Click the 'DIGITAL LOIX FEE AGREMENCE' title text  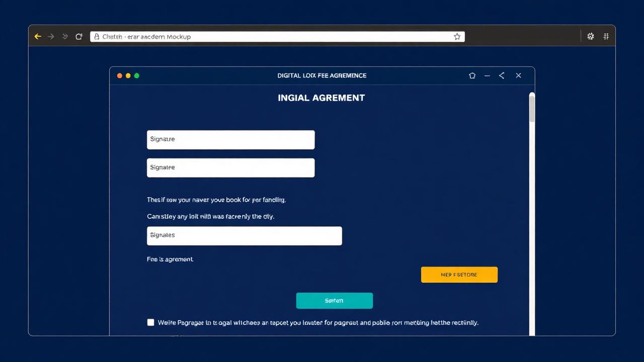(322, 75)
